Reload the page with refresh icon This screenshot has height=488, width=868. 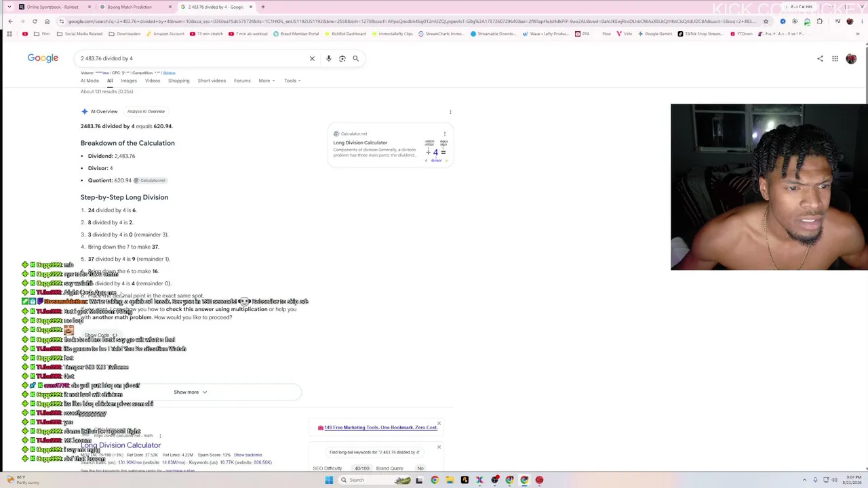(35, 21)
